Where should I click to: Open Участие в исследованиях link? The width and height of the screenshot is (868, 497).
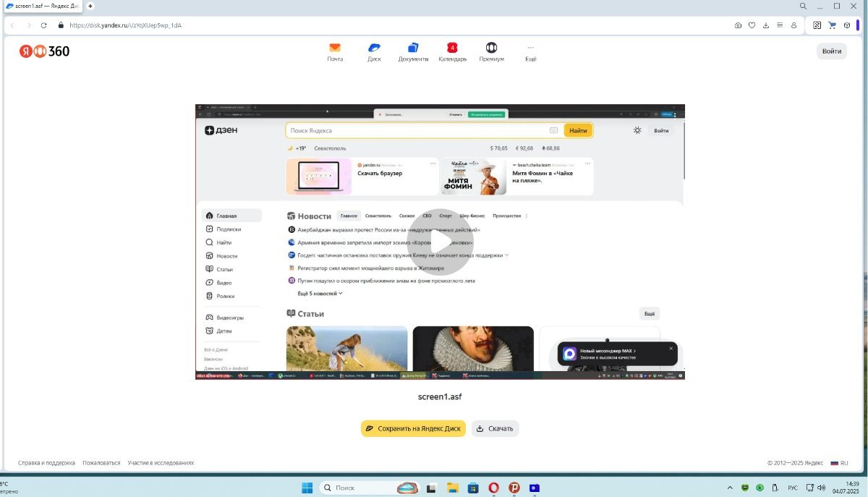(161, 463)
